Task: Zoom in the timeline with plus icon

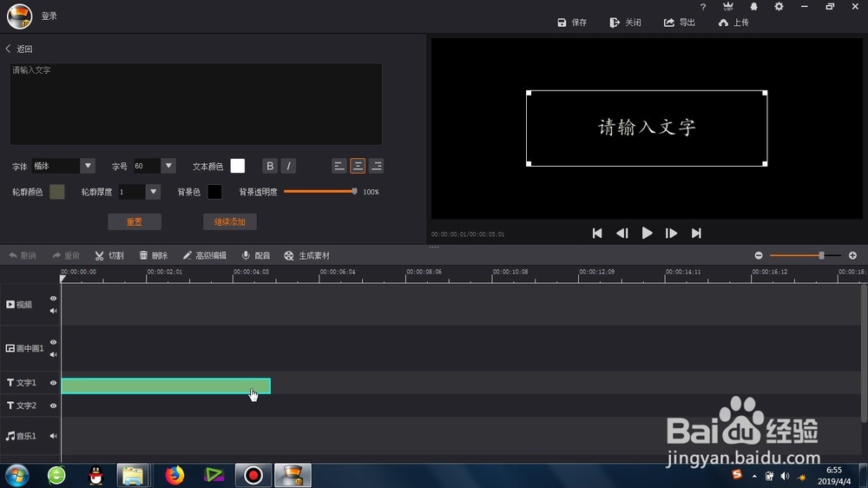Action: pyautogui.click(x=852, y=255)
